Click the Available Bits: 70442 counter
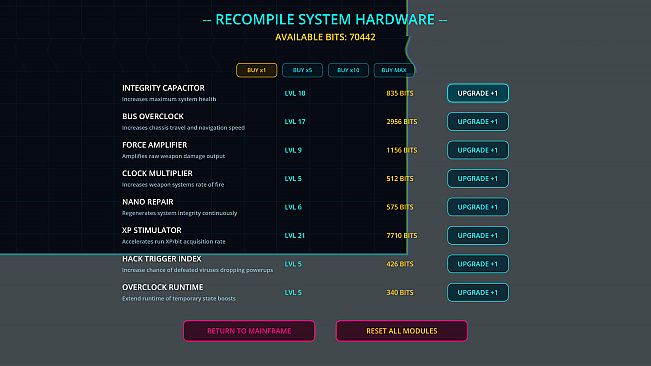Viewport: 651px width, 366px height. pyautogui.click(x=325, y=37)
